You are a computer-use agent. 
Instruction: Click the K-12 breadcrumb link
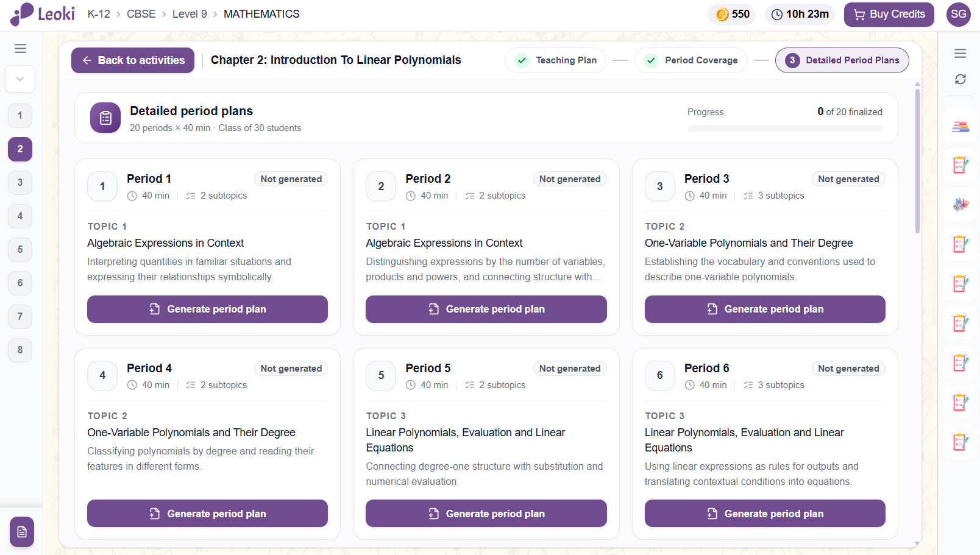click(99, 14)
